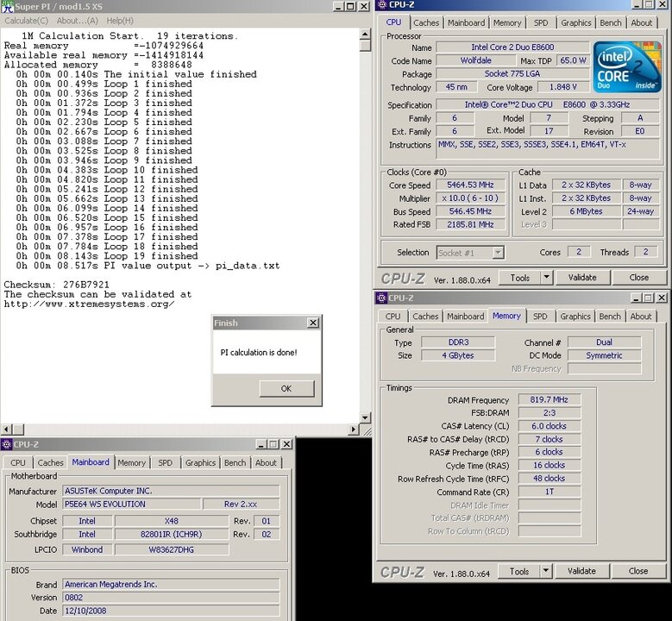Image resolution: width=672 pixels, height=621 pixels.
Task: Open About...(A) menu in Super PI
Action: 77,21
